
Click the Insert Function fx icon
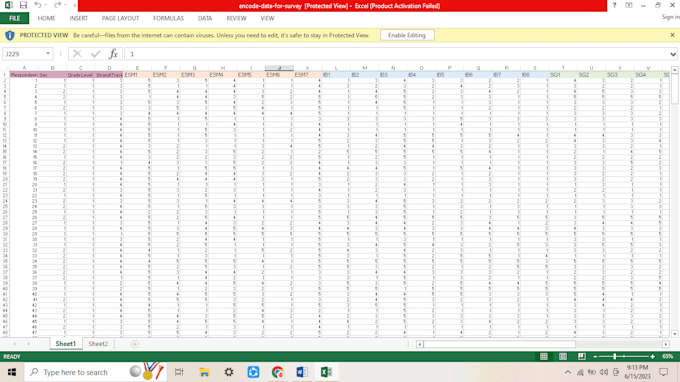pyautogui.click(x=113, y=54)
